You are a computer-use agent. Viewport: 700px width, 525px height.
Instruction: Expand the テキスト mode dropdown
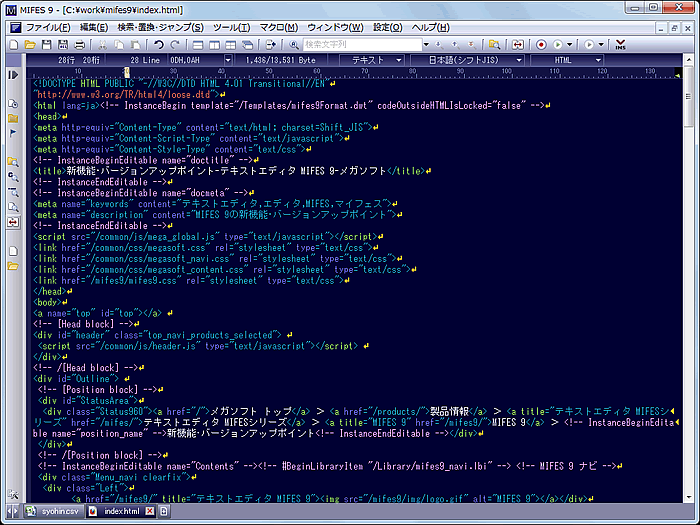[x=373, y=60]
